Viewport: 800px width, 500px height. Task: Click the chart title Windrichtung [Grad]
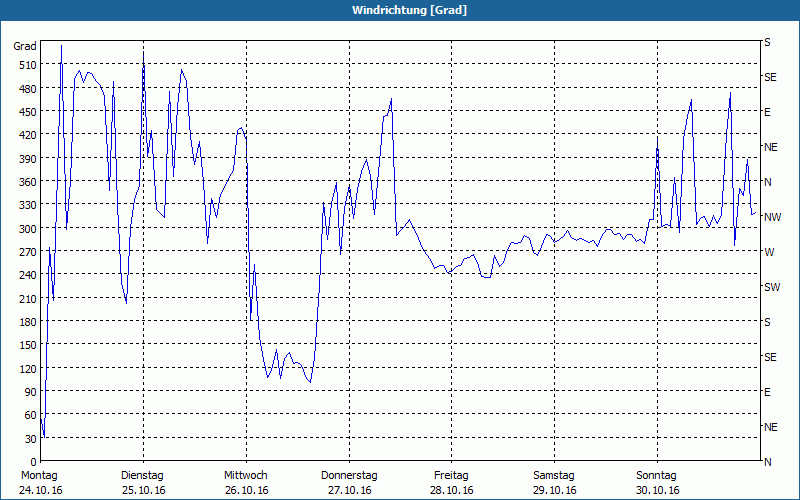click(409, 10)
